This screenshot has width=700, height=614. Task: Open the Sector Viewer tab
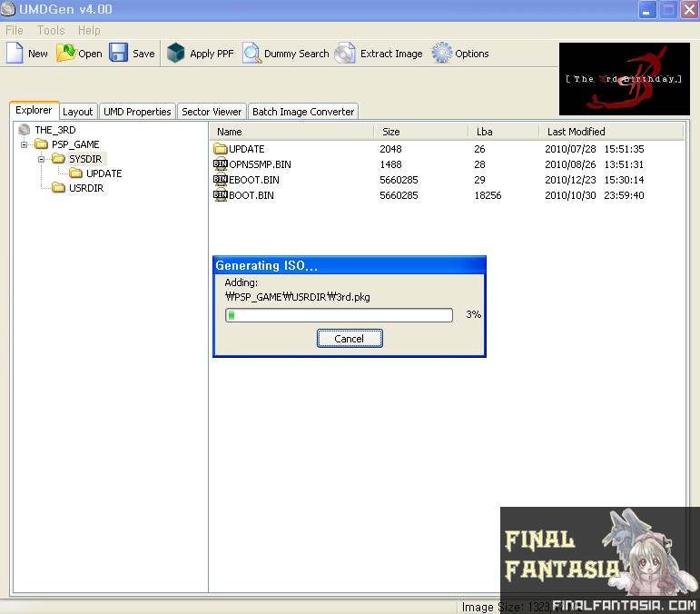click(x=212, y=112)
